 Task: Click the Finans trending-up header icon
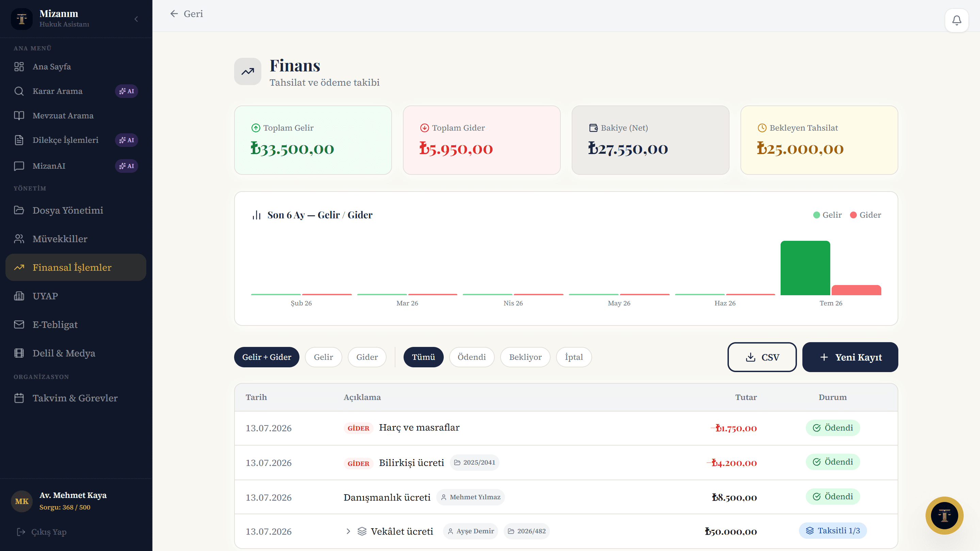(x=248, y=71)
